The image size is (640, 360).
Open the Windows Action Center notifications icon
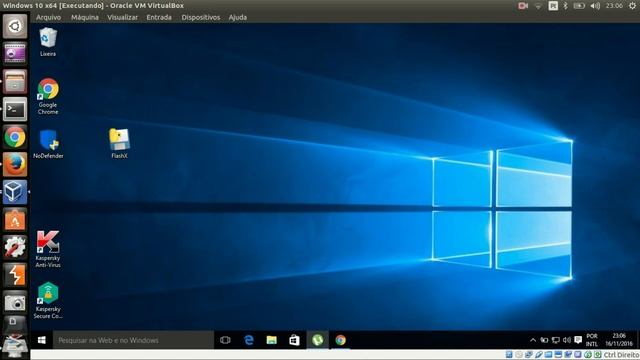pyautogui.click(x=578, y=340)
